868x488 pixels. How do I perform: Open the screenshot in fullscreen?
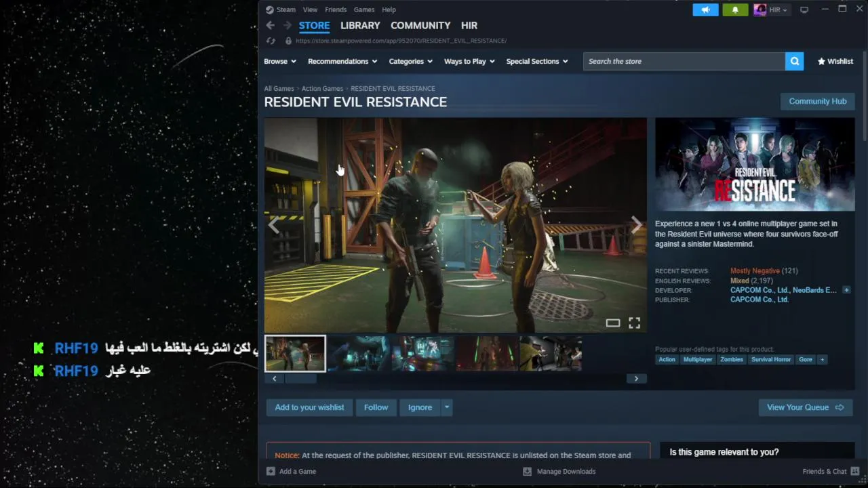click(634, 323)
